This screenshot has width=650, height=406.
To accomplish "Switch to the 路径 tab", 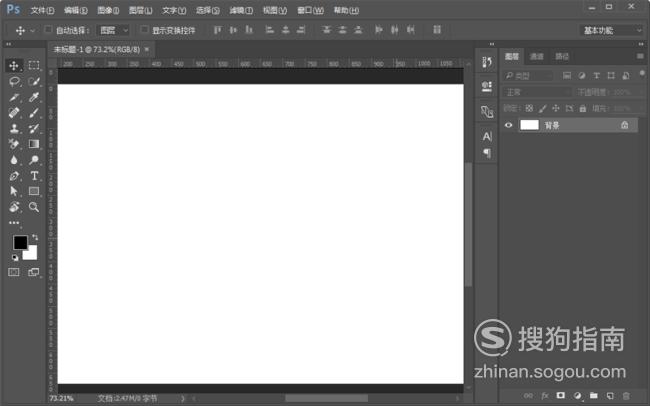I will tap(562, 56).
